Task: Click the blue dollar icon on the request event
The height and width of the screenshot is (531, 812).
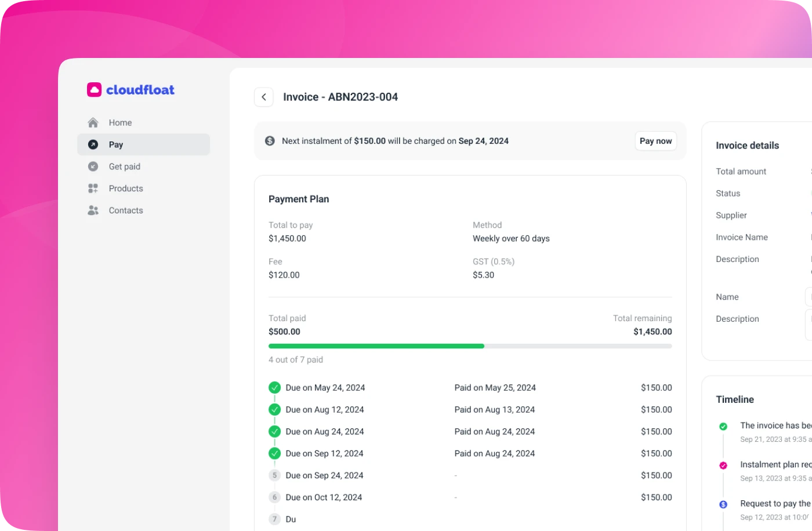Action: tap(723, 504)
